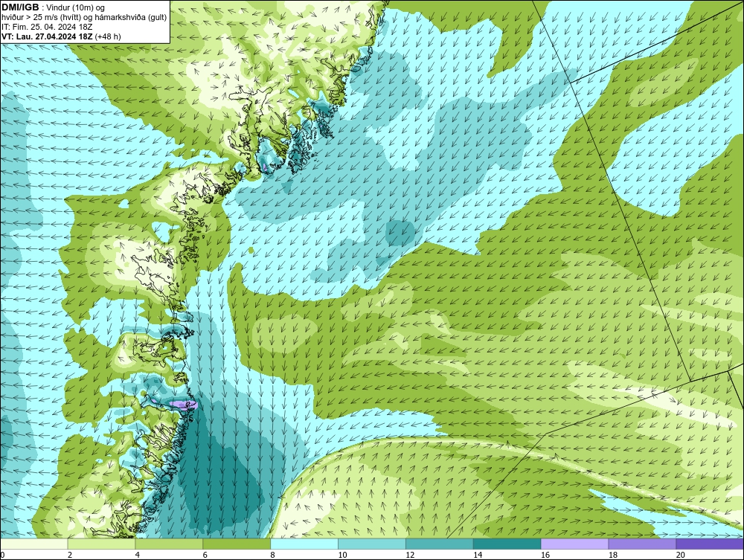
Task: Click the scale label '18'
Action: click(612, 555)
